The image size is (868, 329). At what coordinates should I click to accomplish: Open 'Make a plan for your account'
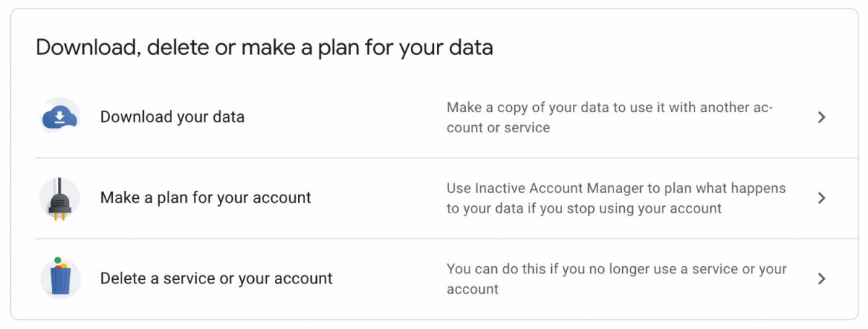tap(205, 198)
